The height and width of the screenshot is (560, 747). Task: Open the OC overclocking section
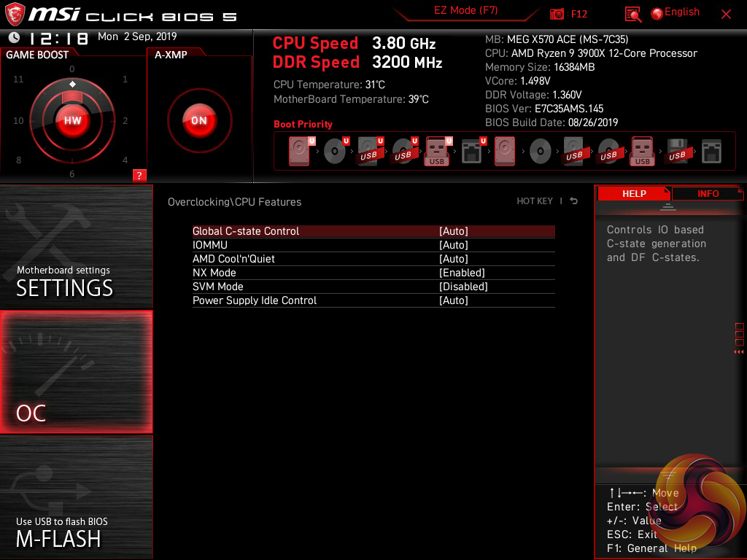(76, 372)
